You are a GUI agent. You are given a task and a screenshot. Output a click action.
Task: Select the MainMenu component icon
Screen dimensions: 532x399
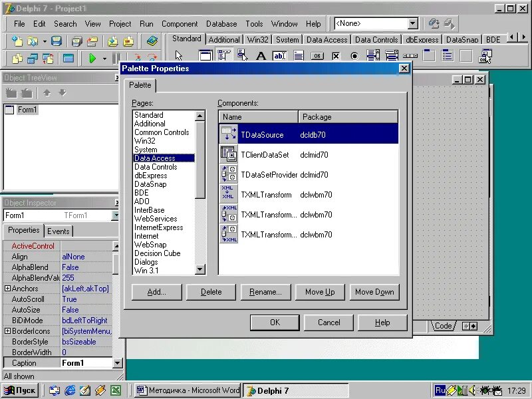tap(224, 56)
